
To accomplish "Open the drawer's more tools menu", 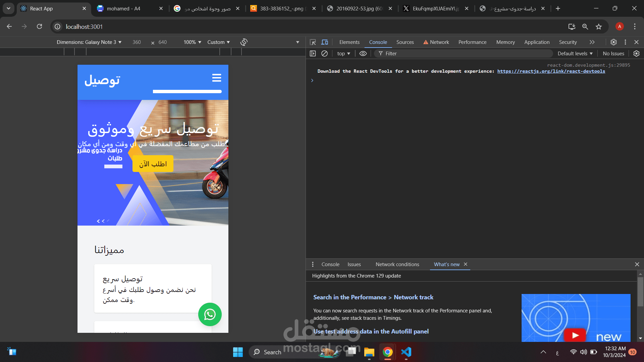I will tap(313, 264).
